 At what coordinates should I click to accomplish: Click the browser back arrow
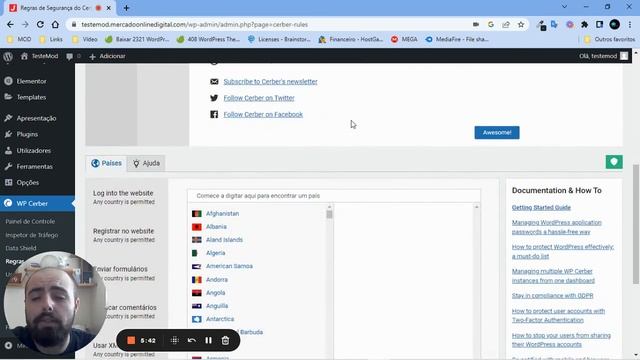[x=10, y=24]
